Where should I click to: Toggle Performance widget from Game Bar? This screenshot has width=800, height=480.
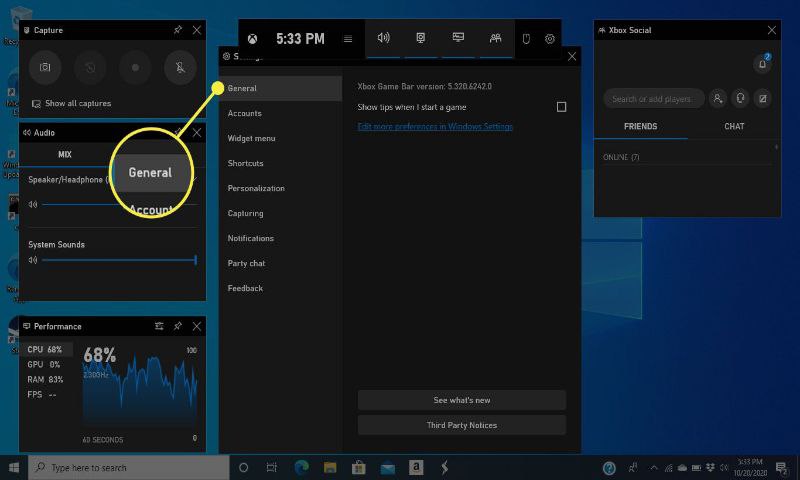pyautogui.click(x=458, y=38)
